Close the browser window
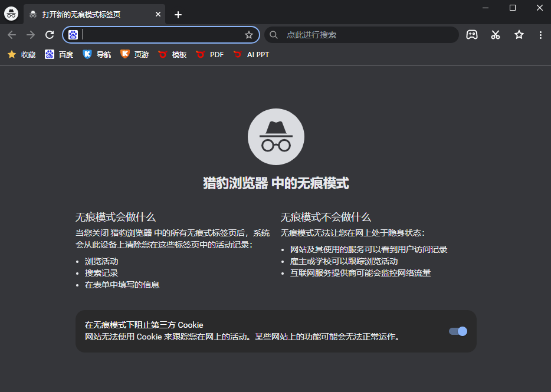Viewport: 551px width, 392px height. (x=540, y=8)
